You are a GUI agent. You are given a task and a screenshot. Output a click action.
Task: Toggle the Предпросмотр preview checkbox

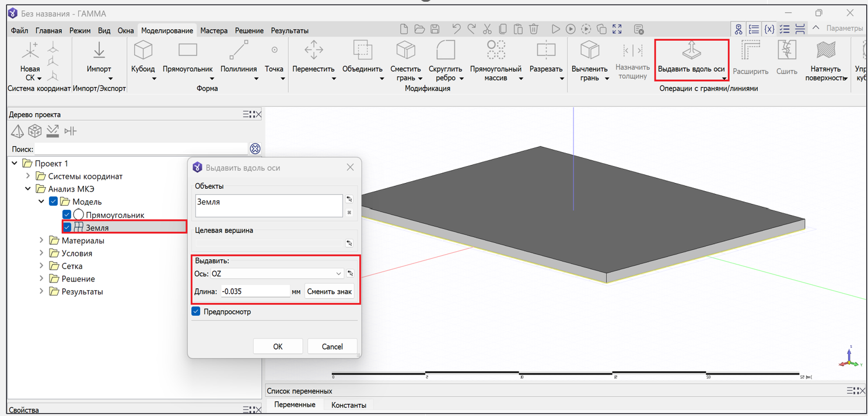pyautogui.click(x=197, y=312)
